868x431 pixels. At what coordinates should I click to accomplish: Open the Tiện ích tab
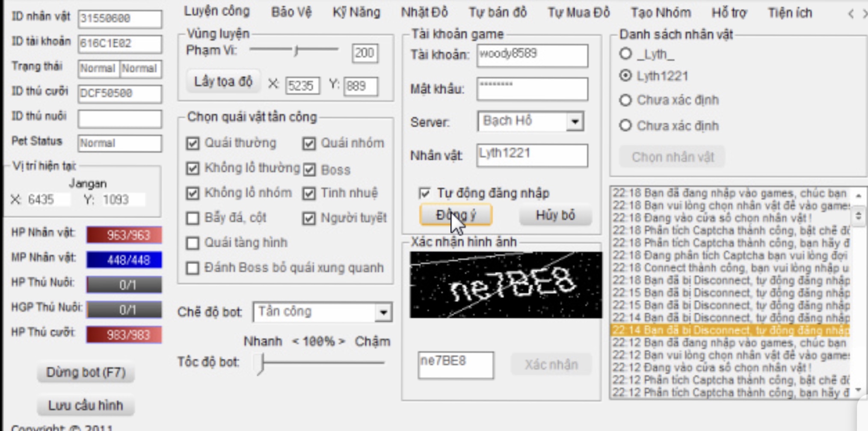(x=790, y=13)
